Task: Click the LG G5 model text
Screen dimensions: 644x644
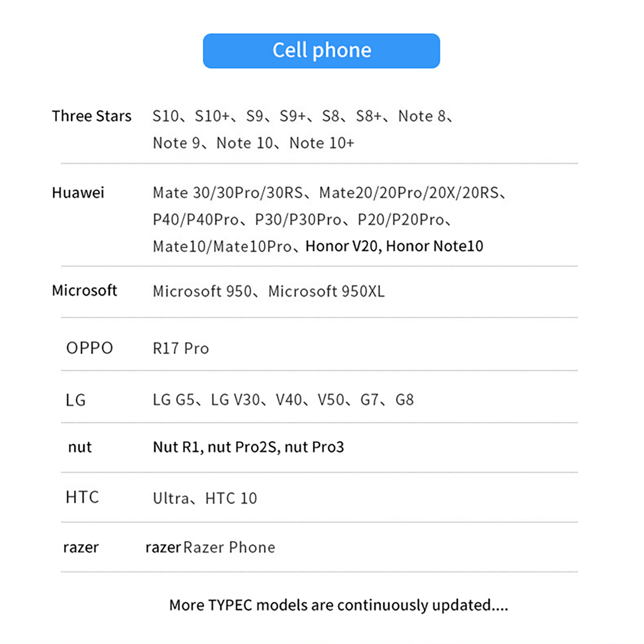Action: click(x=173, y=400)
